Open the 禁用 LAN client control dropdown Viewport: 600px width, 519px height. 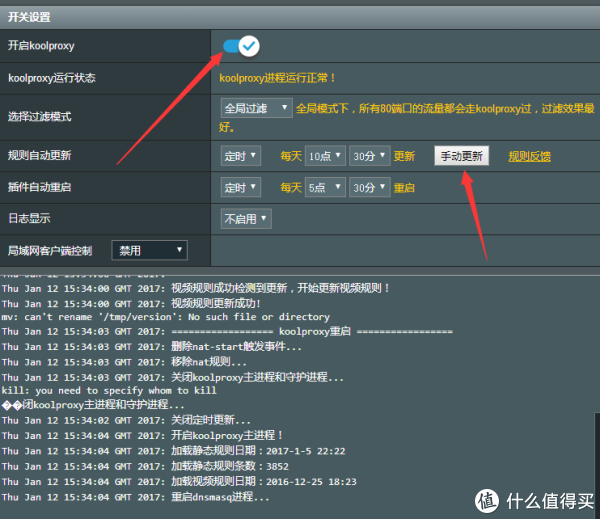point(150,250)
